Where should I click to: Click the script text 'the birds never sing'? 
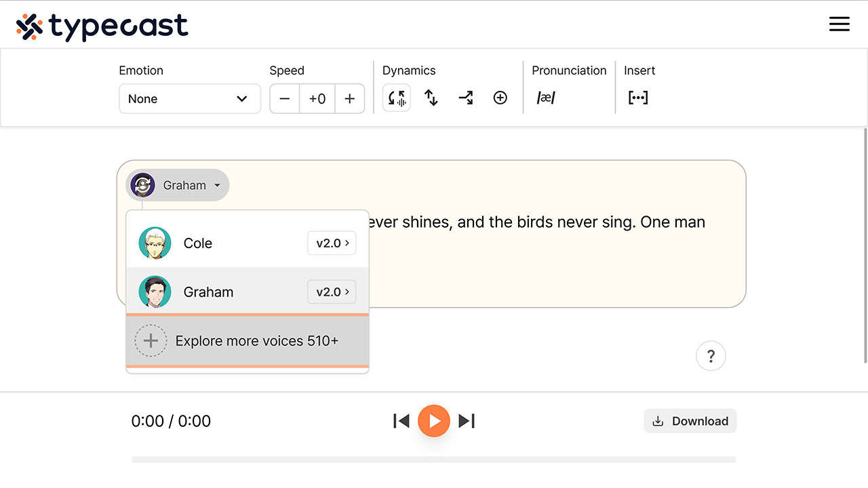coord(562,222)
